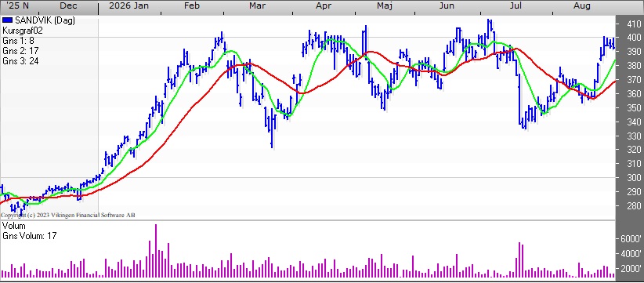Click the Jun month on timeline
The width and height of the screenshot is (644, 283).
click(x=447, y=6)
